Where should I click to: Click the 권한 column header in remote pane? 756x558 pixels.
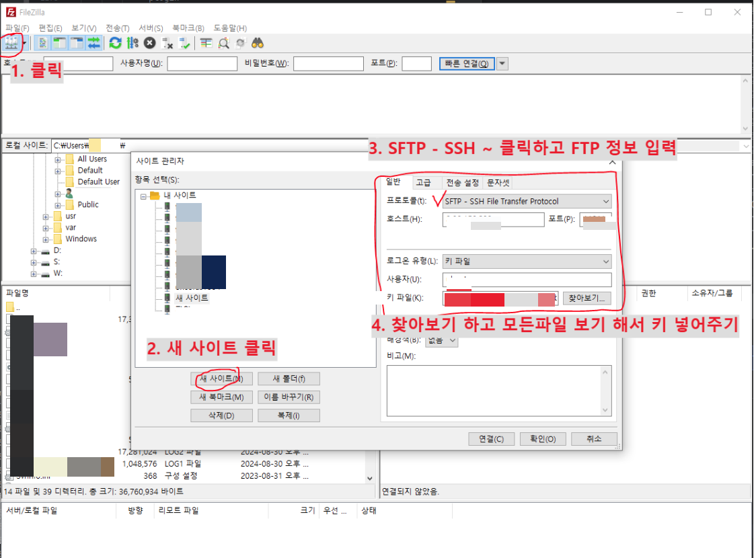tap(662, 293)
